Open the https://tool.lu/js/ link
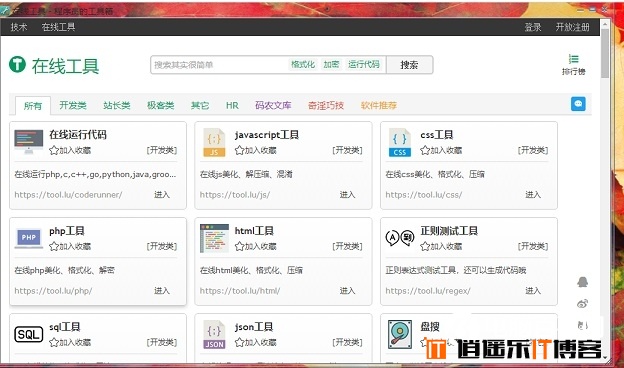The height and width of the screenshot is (368, 624). pos(235,195)
